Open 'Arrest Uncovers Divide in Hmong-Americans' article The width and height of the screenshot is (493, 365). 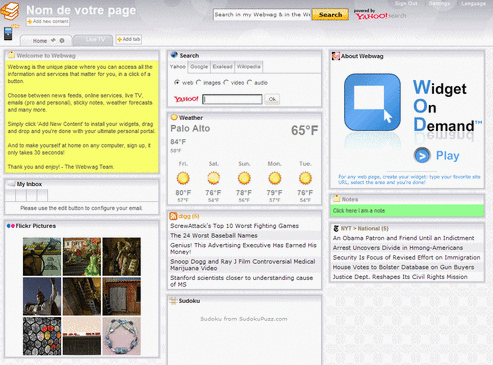398,248
